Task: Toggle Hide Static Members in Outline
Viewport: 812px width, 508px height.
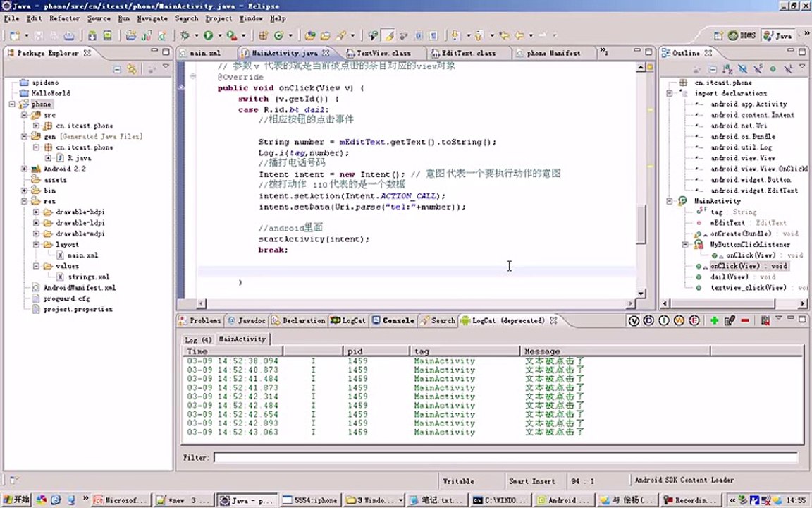Action: tap(758, 69)
